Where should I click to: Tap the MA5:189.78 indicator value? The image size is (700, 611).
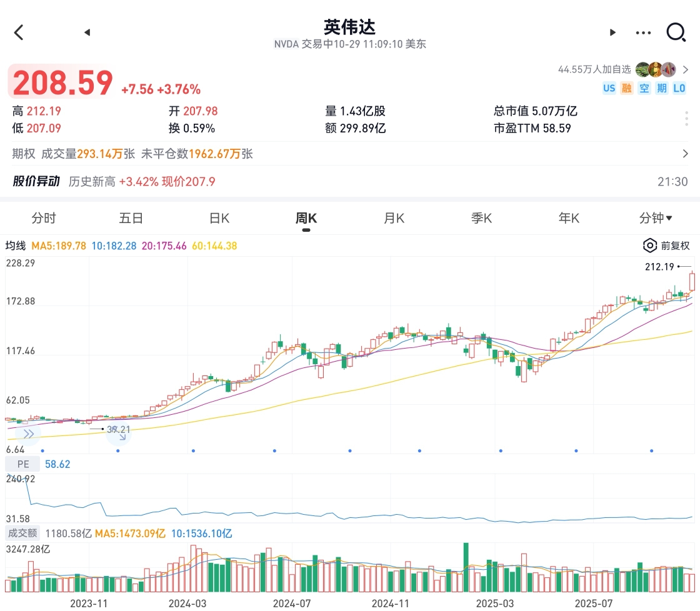click(59, 246)
